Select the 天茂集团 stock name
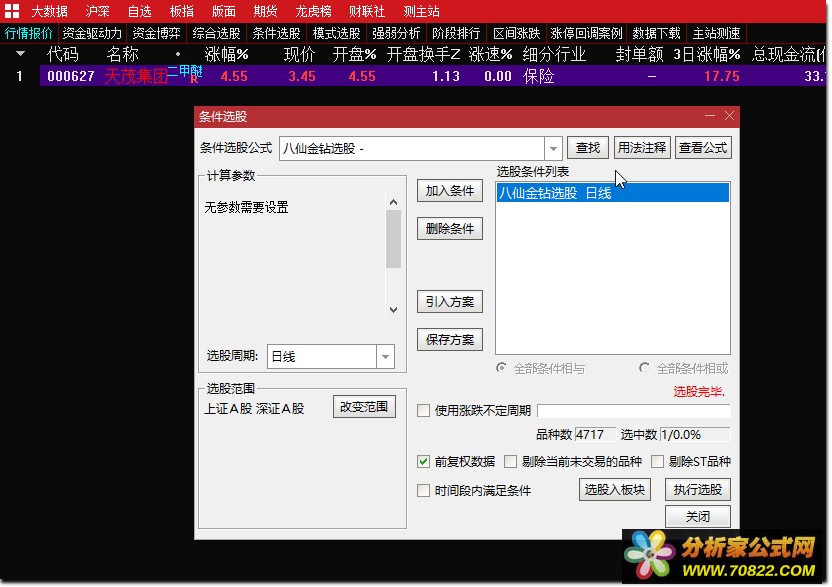 pyautogui.click(x=136, y=76)
